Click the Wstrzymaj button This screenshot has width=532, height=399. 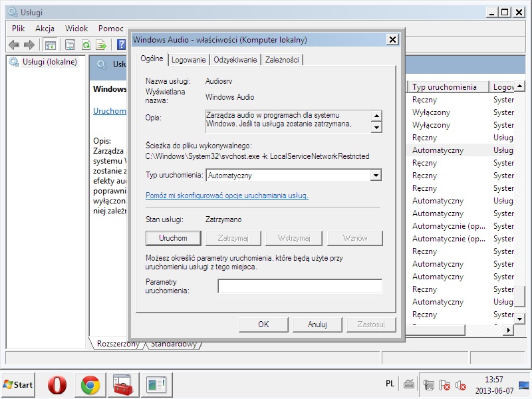pyautogui.click(x=294, y=238)
